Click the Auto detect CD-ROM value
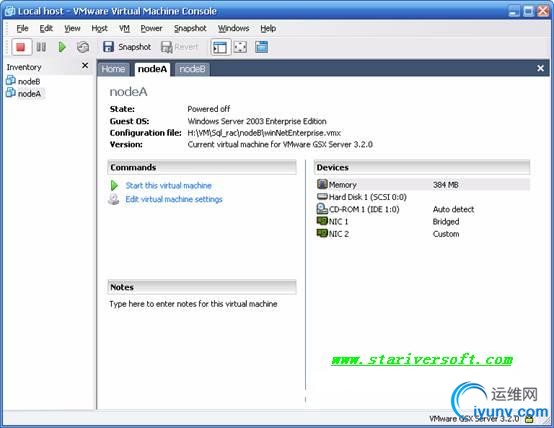 click(453, 209)
